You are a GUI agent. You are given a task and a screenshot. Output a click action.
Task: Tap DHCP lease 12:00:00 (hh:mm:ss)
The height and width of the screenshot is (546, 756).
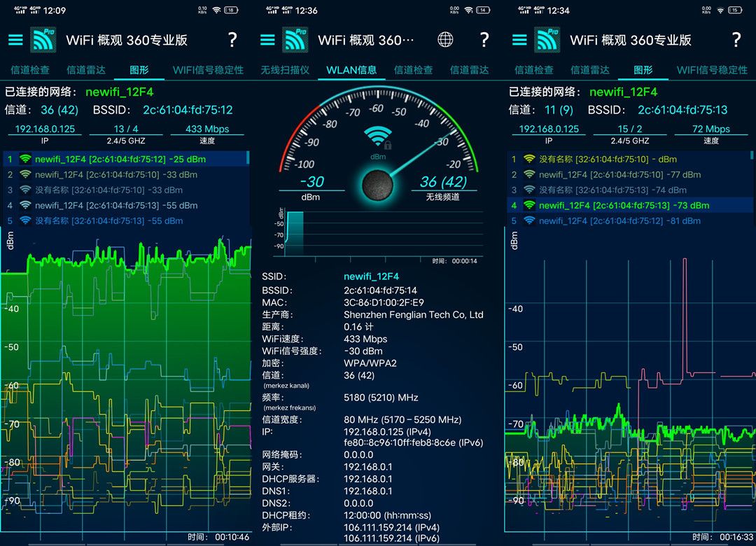click(x=388, y=515)
